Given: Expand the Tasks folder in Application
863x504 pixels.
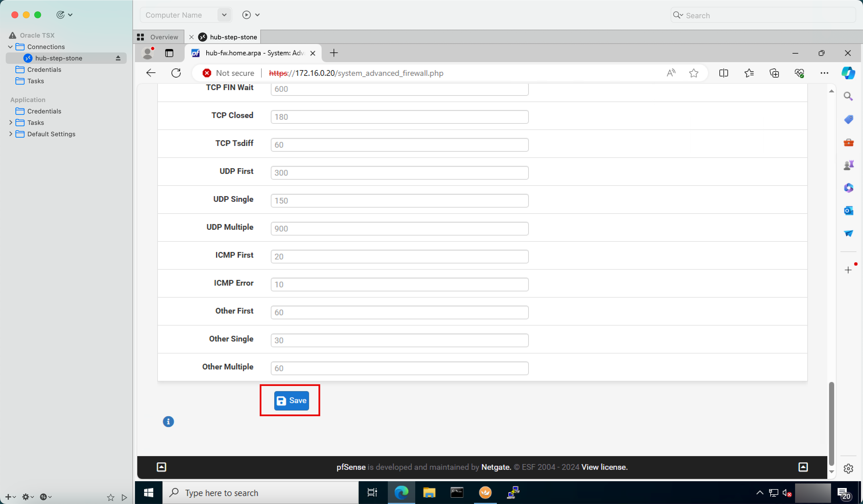Looking at the screenshot, I should pyautogui.click(x=10, y=122).
